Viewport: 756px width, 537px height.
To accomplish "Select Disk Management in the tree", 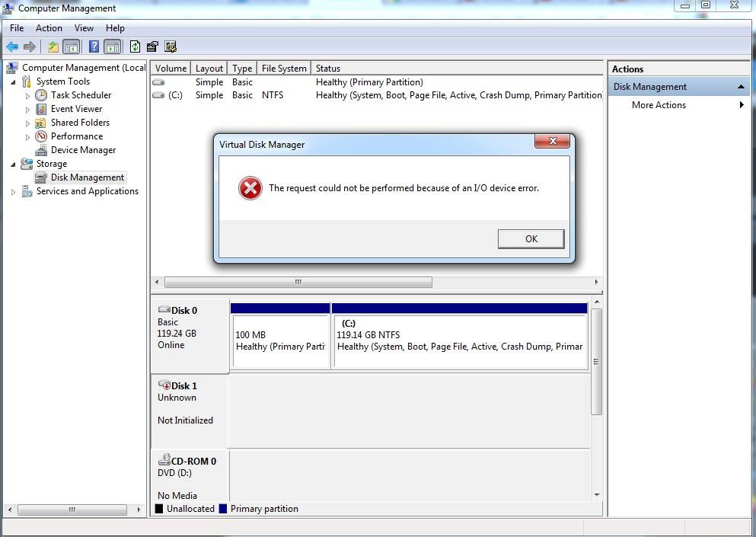I will pos(88,177).
